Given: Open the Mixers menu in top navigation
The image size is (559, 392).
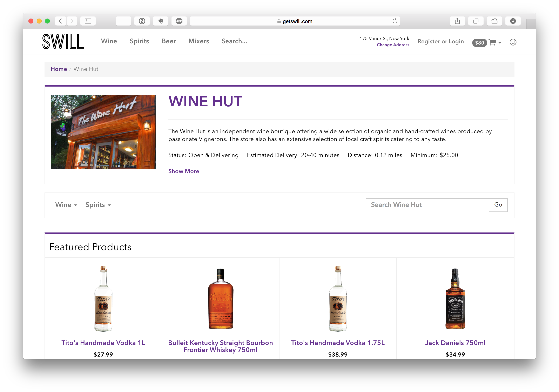Looking at the screenshot, I should coord(198,41).
